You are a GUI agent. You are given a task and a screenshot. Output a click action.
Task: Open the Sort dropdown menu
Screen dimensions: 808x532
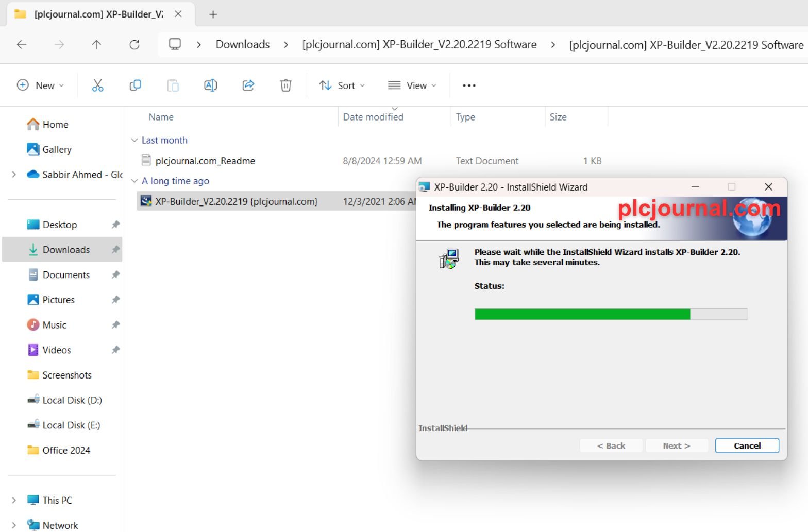click(x=342, y=85)
